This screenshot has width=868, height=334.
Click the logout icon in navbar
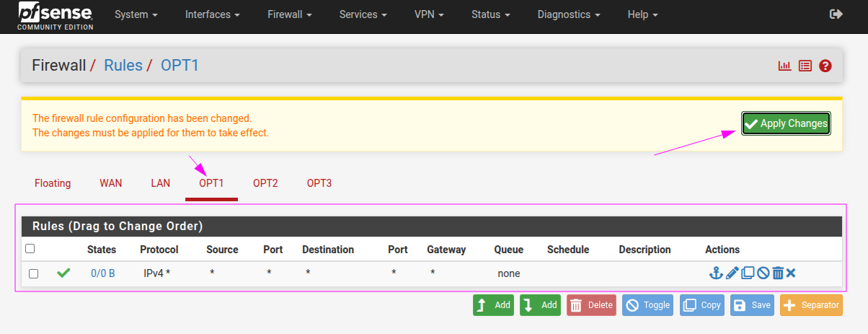(x=836, y=14)
